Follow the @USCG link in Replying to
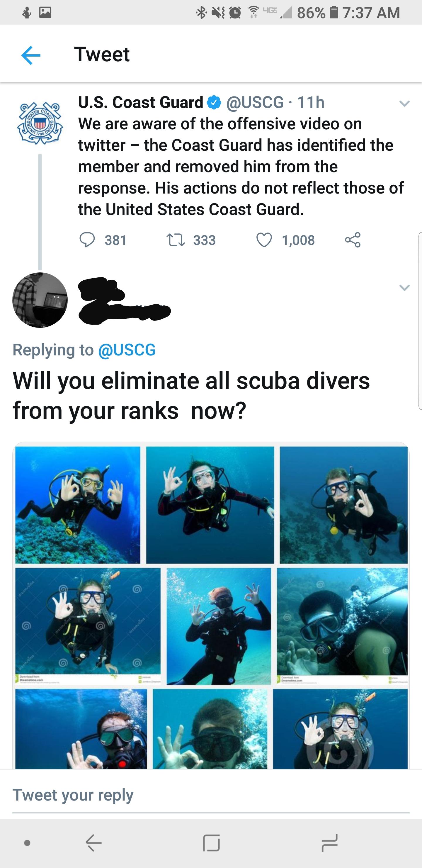Screen dimensions: 422x868 [x=127, y=350]
